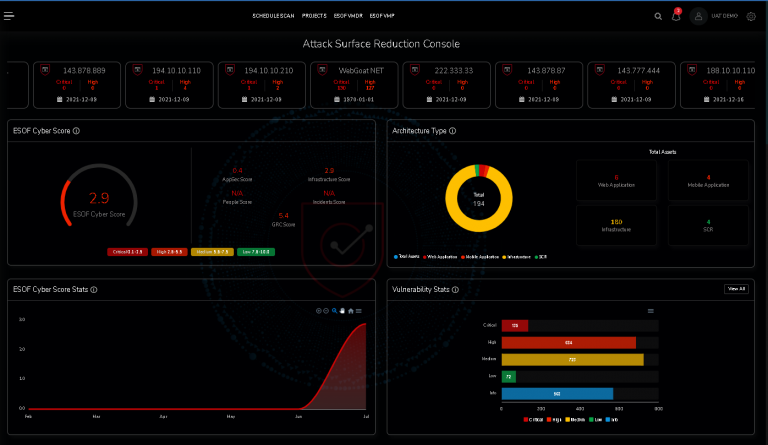Reset chart zoom with home icon

[x=351, y=311]
